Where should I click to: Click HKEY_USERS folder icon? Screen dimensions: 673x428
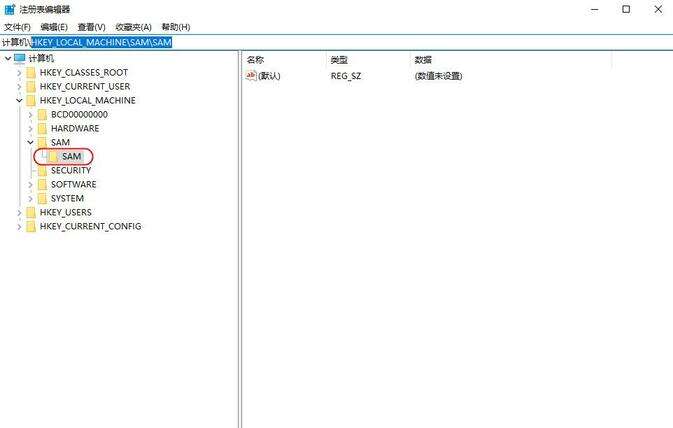click(31, 212)
